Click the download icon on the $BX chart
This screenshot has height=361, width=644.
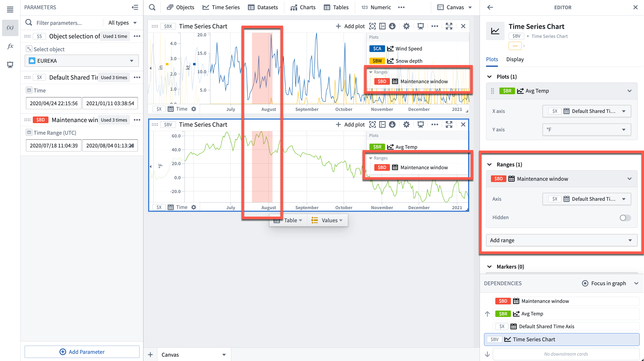click(x=392, y=26)
